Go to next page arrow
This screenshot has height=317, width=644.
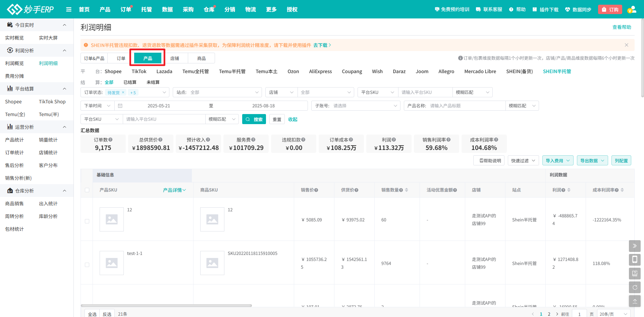557,314
